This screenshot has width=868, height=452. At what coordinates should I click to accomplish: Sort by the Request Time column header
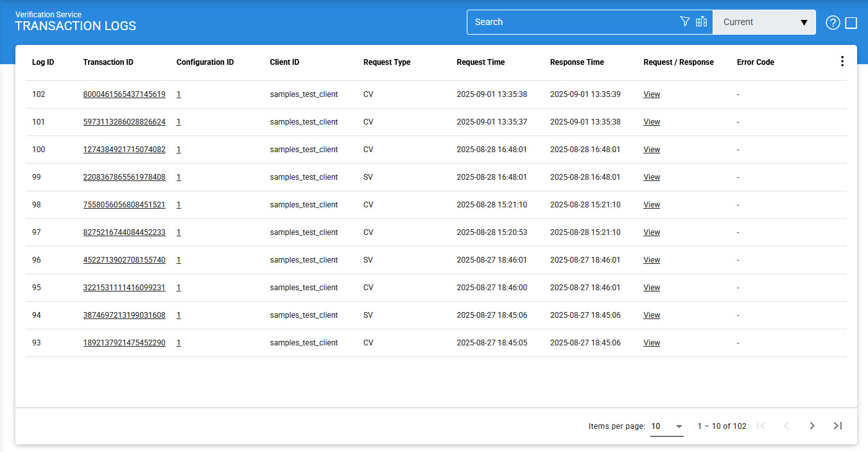pos(480,62)
